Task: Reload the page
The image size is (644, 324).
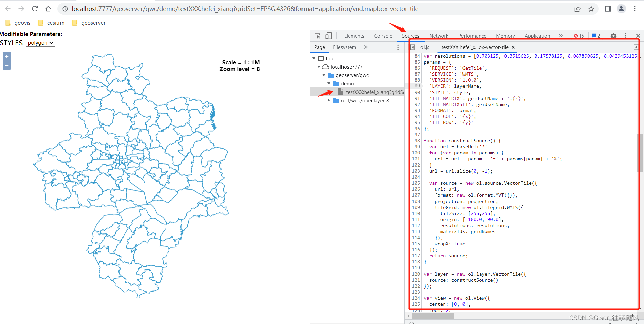Action: tap(35, 9)
